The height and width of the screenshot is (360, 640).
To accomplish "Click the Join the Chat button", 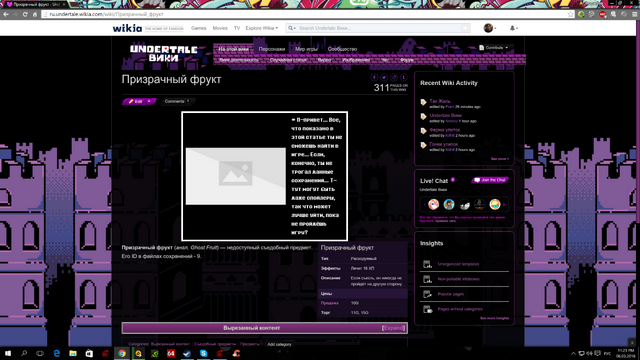I will pos(490,180).
